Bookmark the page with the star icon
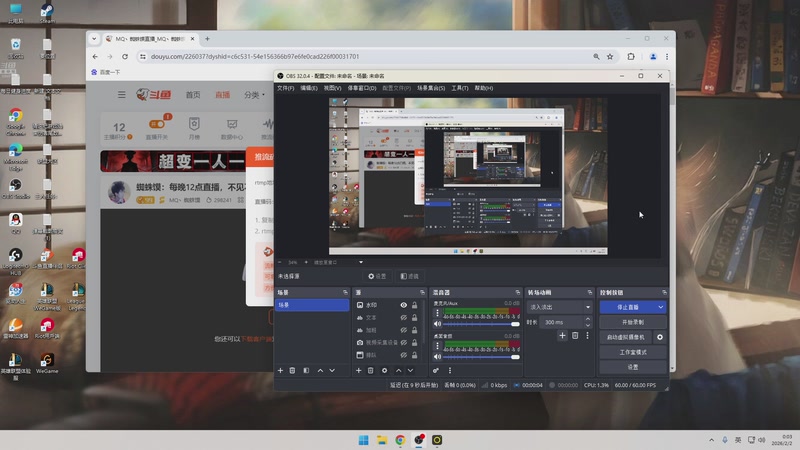The image size is (800, 450). (610, 57)
